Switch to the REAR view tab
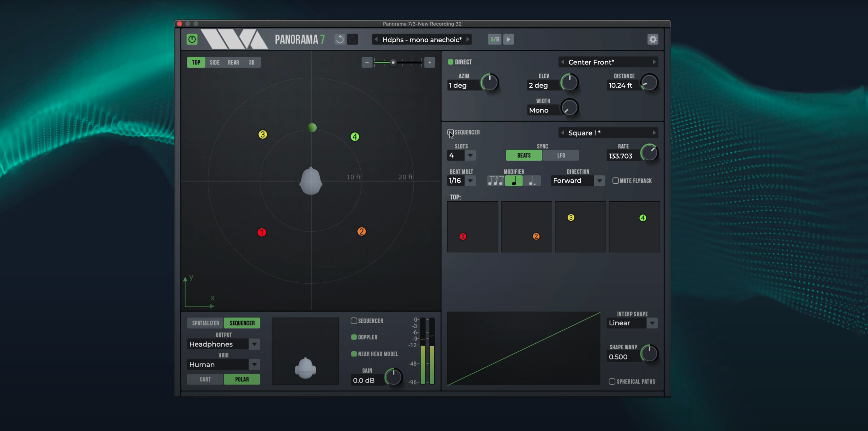The image size is (868, 431). click(x=233, y=62)
